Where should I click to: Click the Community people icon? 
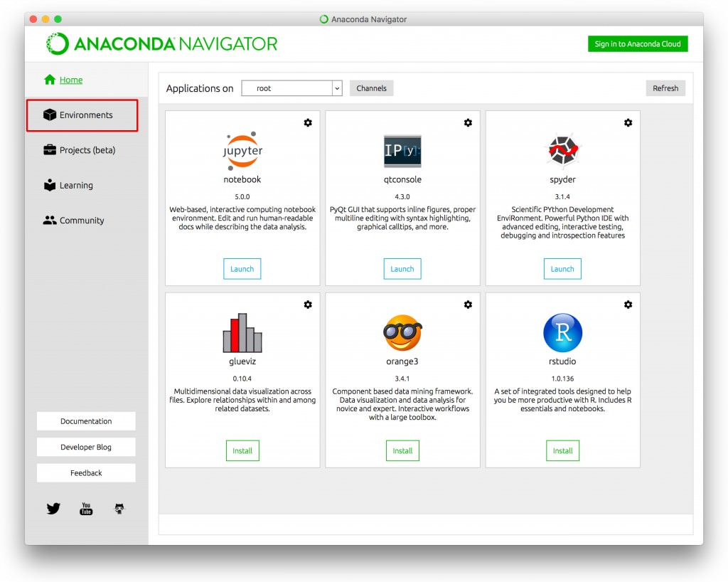[x=50, y=220]
